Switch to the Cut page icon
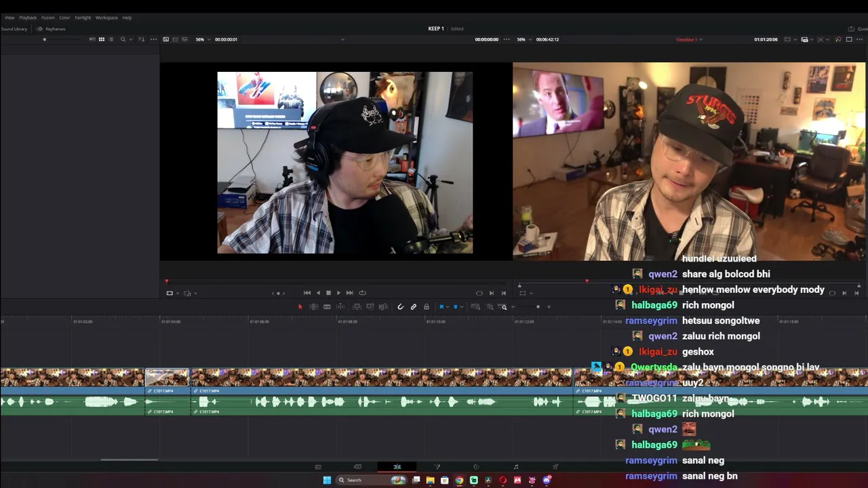The height and width of the screenshot is (488, 868). pos(357,466)
